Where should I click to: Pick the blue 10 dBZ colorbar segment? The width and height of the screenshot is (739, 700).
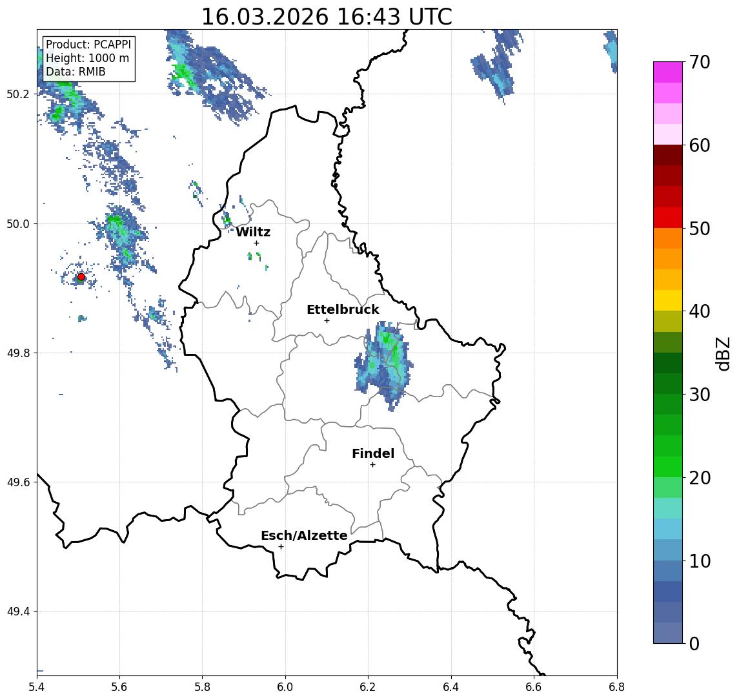[668, 571]
